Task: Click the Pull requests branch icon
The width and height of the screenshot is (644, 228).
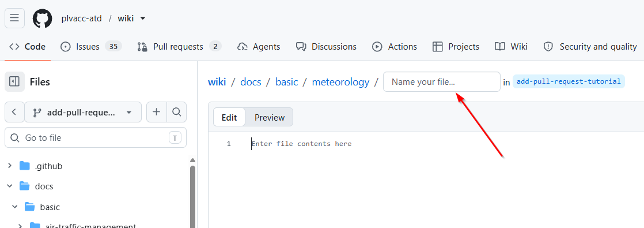Action: point(142,47)
